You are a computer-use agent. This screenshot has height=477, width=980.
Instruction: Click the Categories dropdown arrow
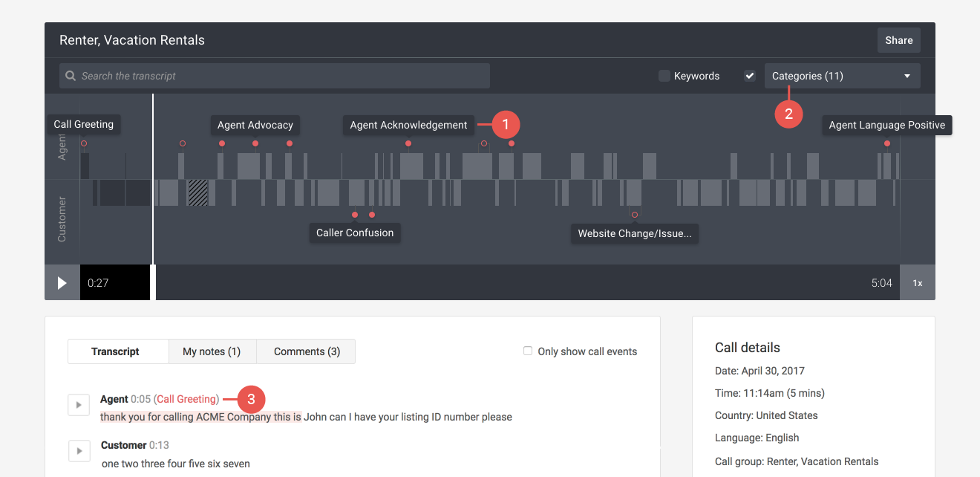point(907,76)
